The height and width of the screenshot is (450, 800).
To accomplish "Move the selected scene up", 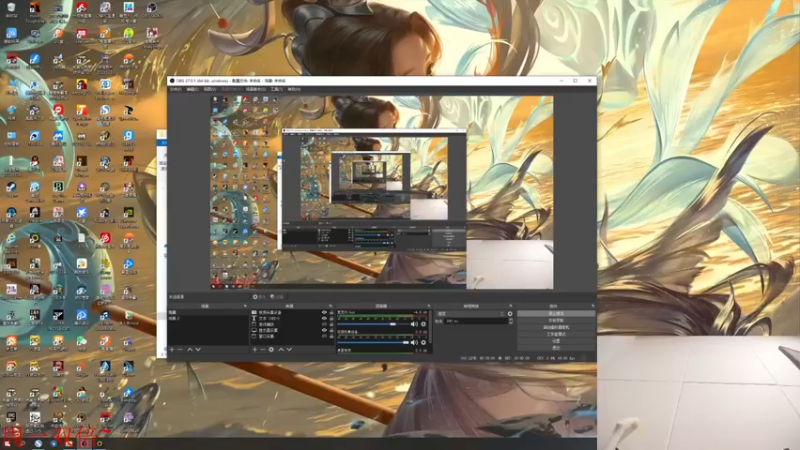I will 190,349.
